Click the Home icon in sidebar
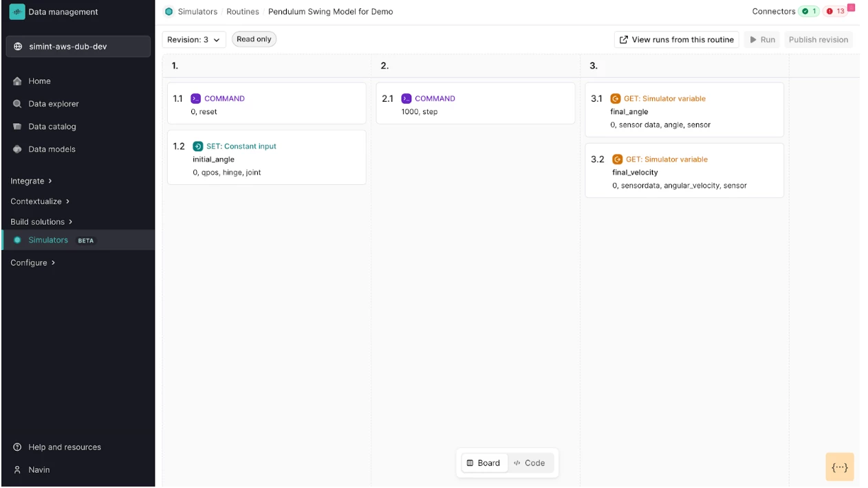This screenshot has height=488, width=868. coord(18,81)
